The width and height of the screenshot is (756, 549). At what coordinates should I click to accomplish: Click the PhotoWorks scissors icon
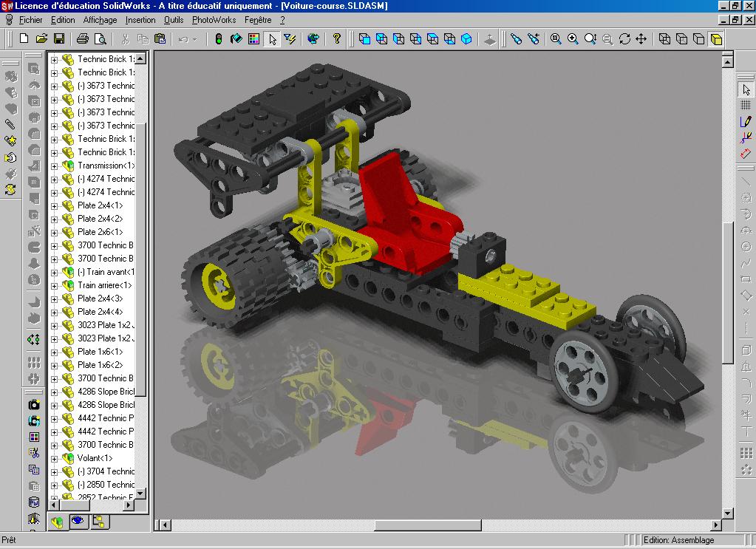[x=34, y=453]
